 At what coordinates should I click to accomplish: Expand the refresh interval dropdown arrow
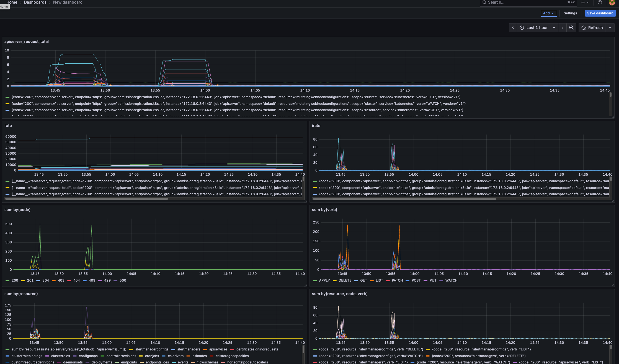[610, 28]
